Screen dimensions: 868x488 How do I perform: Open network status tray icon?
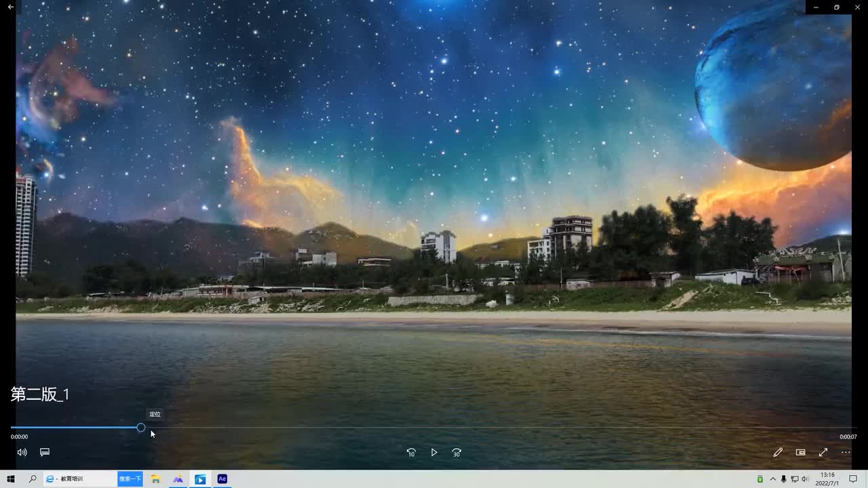(795, 479)
